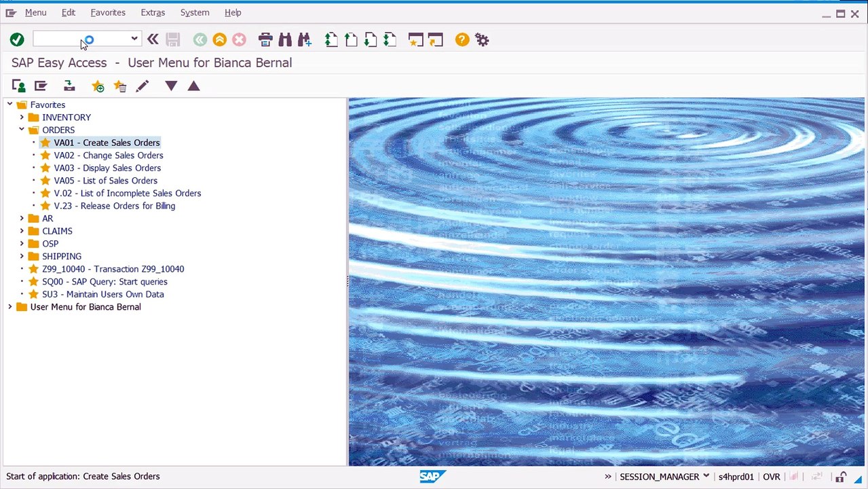Select VA05 - List of Sales Orders
This screenshot has height=489, width=868.
(x=105, y=181)
